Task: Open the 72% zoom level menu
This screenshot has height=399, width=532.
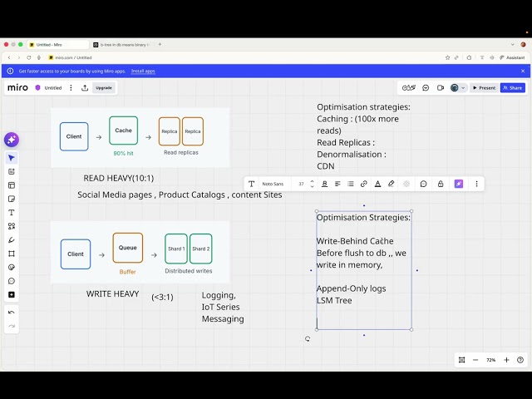Action: [x=491, y=360]
